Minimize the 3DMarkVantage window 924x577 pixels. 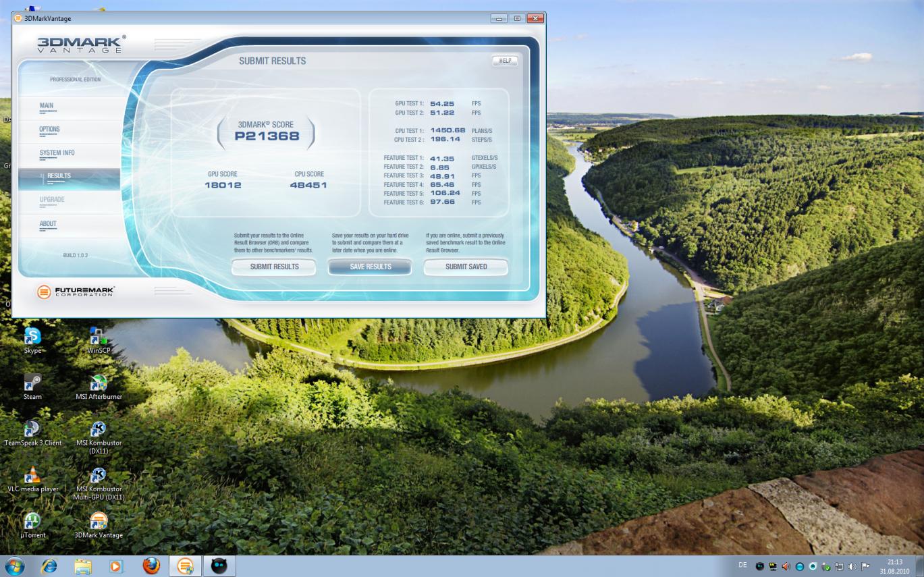499,18
